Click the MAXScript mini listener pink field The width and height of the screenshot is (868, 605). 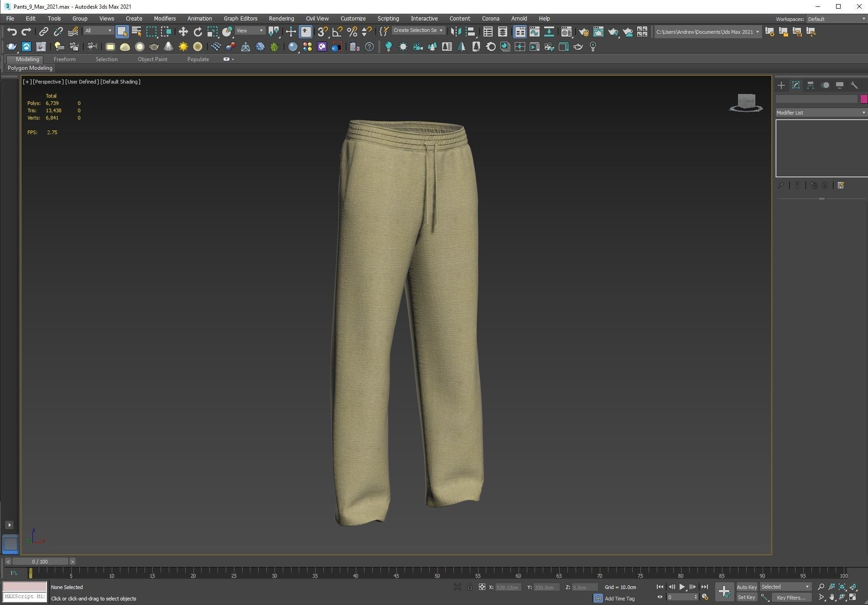(25, 587)
